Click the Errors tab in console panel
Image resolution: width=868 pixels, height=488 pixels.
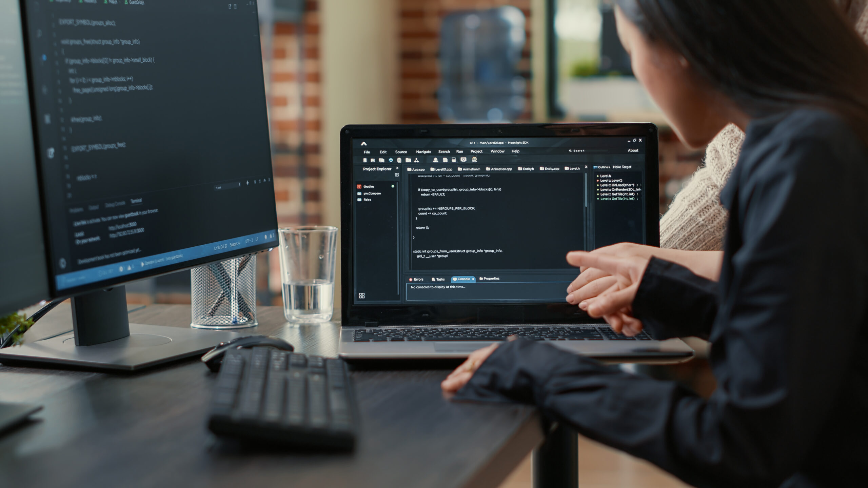tap(417, 279)
